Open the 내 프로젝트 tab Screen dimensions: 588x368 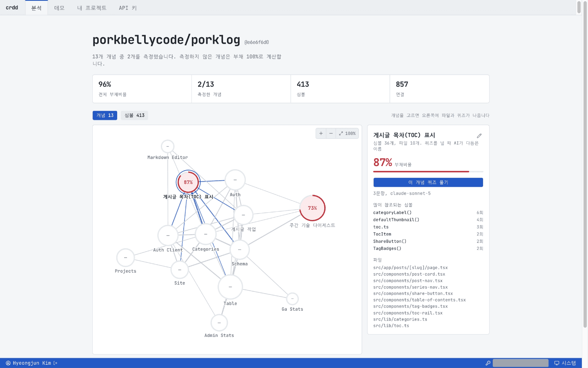(92, 8)
